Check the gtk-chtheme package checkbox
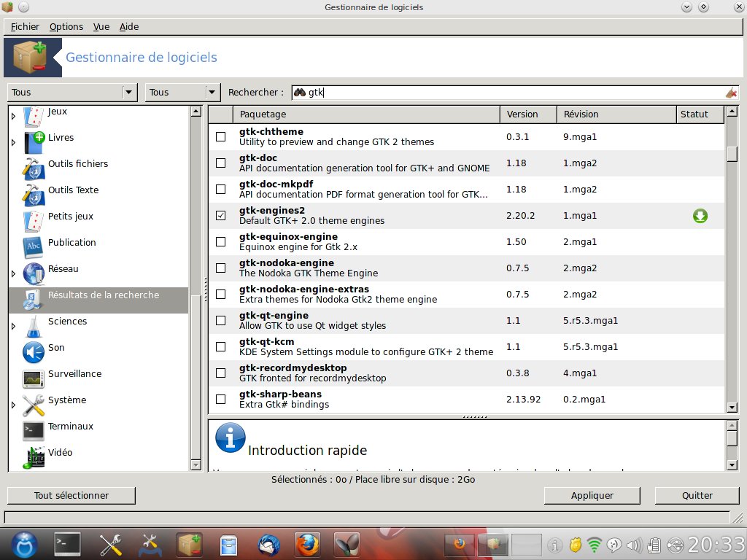 click(x=220, y=136)
